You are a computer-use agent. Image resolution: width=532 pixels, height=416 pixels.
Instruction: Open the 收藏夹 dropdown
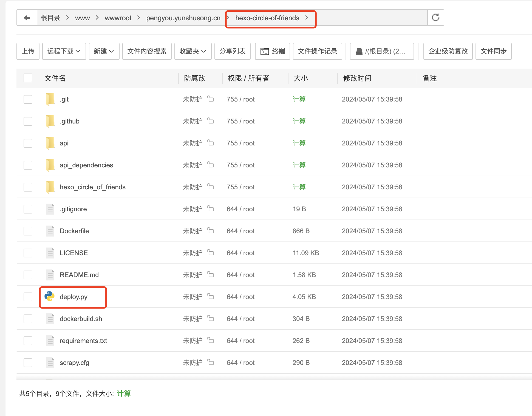tap(193, 51)
